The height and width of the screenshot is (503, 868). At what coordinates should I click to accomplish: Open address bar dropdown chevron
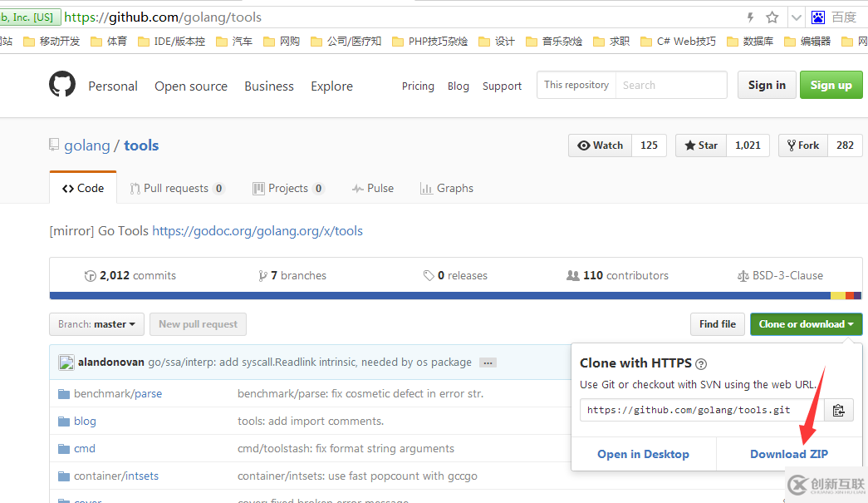tap(796, 17)
